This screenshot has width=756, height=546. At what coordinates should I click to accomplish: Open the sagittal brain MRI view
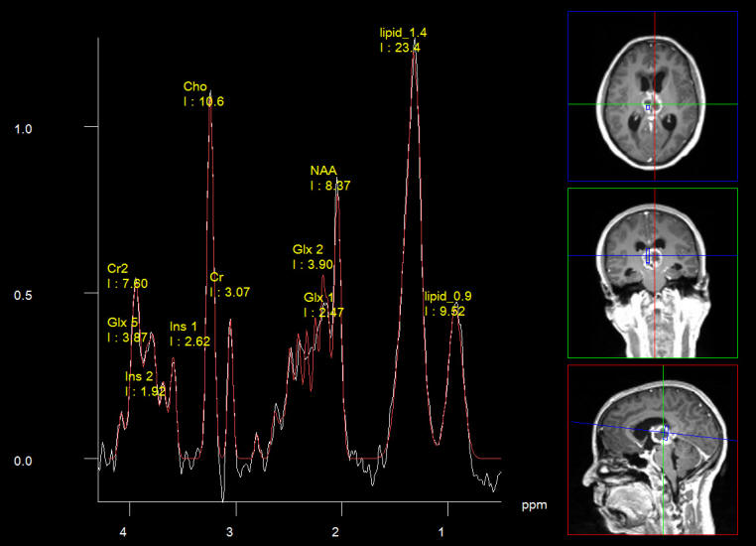pos(652,449)
